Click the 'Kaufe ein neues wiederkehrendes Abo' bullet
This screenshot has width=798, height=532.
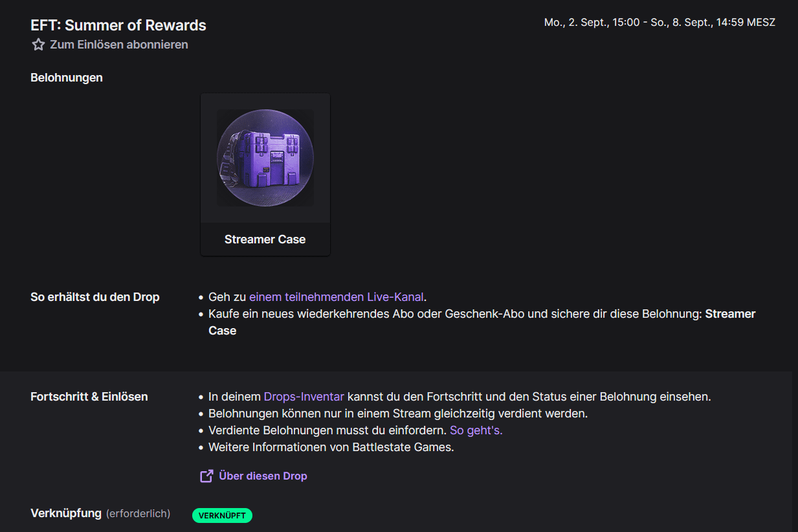coord(482,322)
